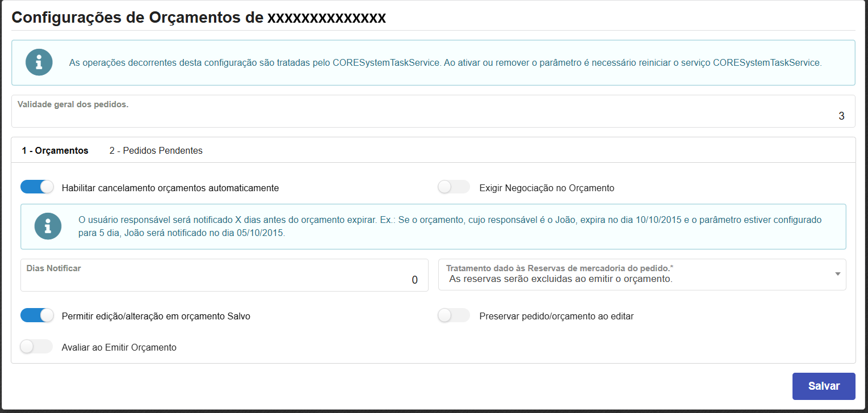Click the Tratamento das Reservas dropdown arrow
This screenshot has height=413, width=868.
point(837,274)
